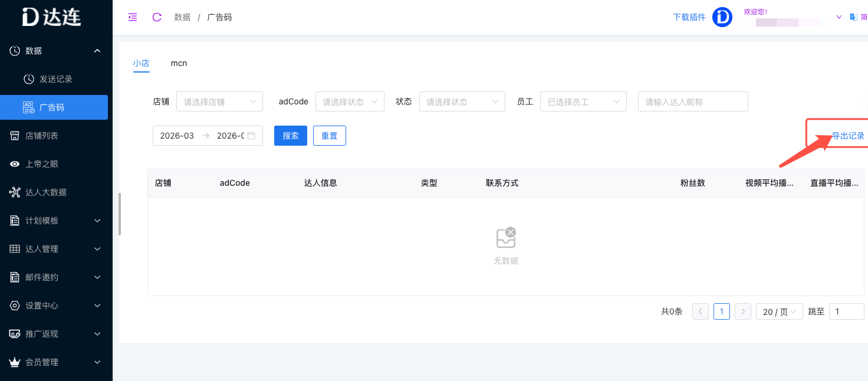The width and height of the screenshot is (868, 381).
Task: Click the blue Dalian avatar logo
Action: point(722,17)
